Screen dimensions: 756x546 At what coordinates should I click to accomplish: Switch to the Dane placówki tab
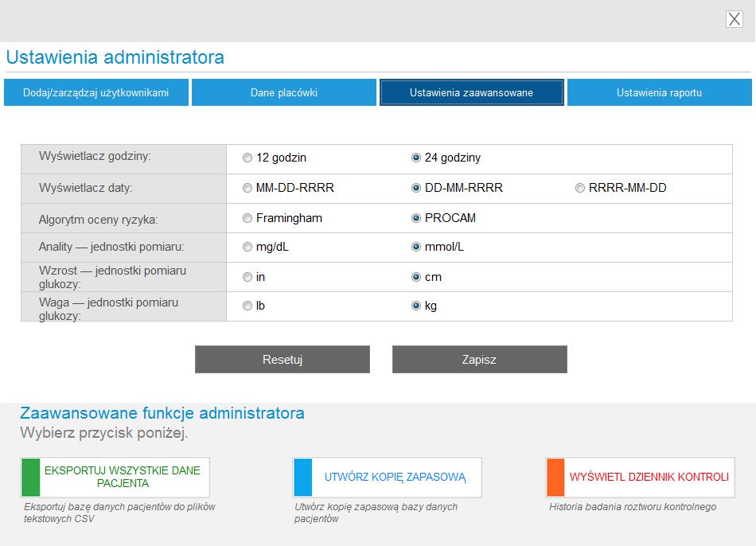point(284,92)
